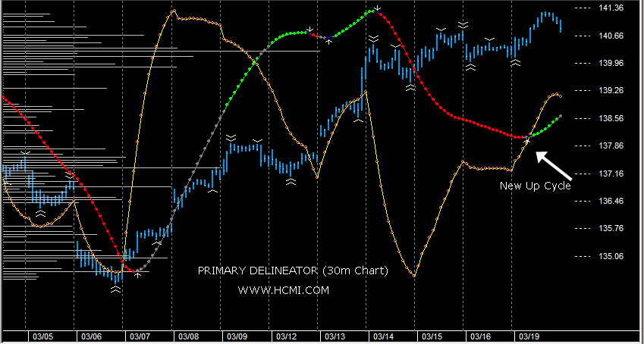644x344 pixels.
Task: Choose the 03/15 date on the axis
Action: click(432, 336)
